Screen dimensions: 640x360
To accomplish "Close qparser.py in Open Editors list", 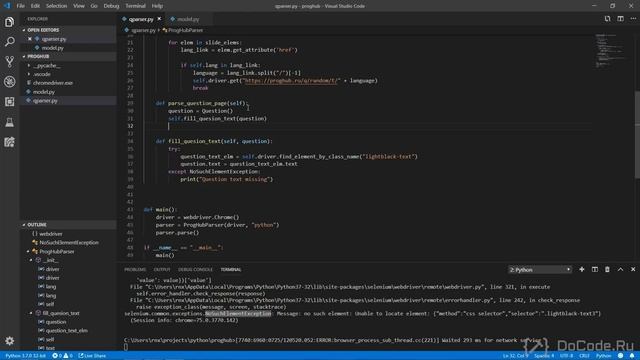I will (30, 39).
